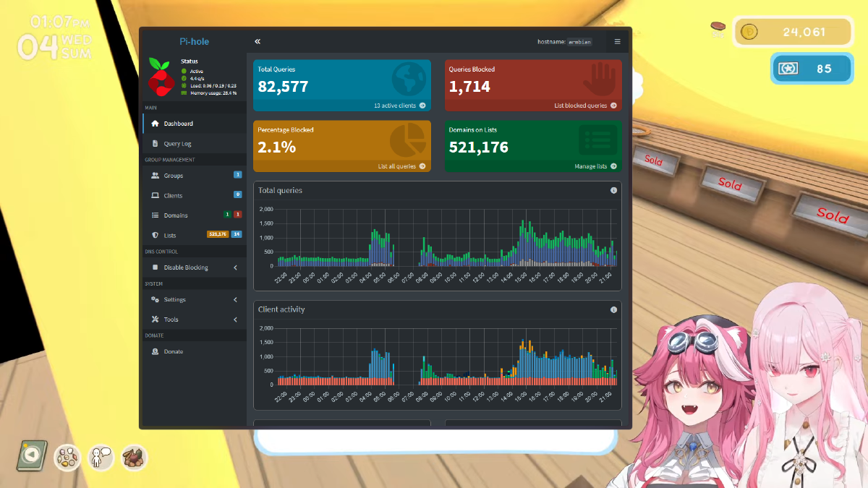Click info icon on Total queries chart

click(613, 191)
